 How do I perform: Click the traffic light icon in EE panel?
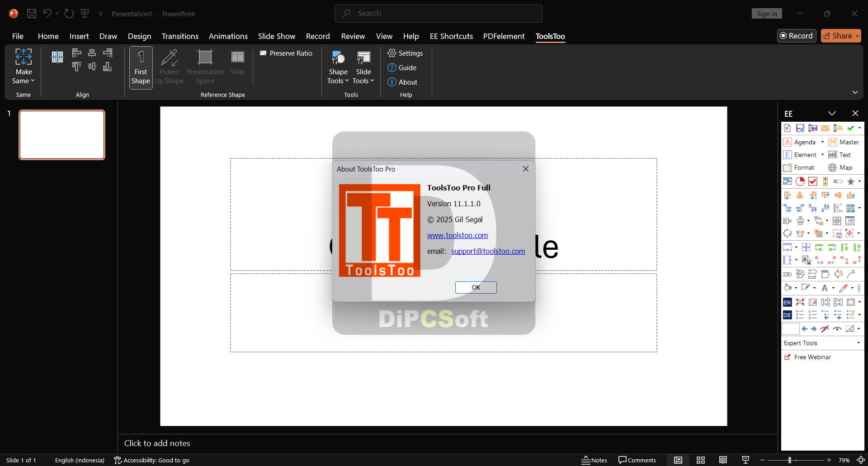pos(826,181)
